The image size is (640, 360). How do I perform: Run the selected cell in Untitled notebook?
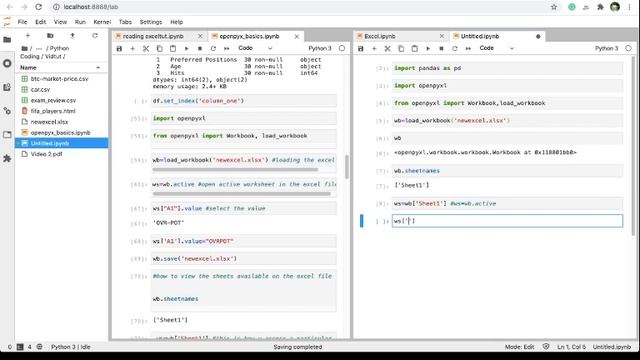[428, 49]
